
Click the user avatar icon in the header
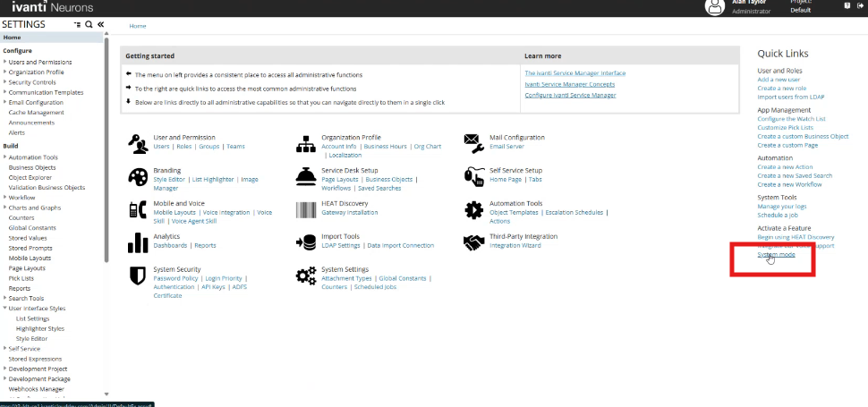tap(714, 7)
